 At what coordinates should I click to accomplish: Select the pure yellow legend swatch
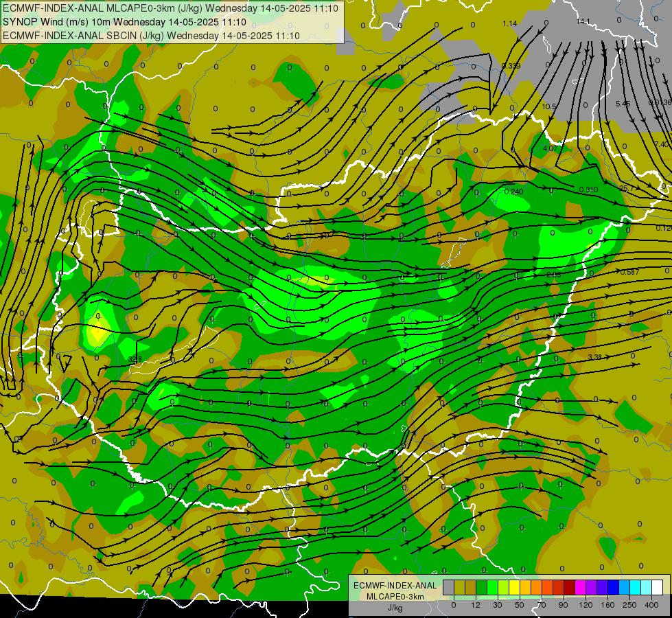tap(515, 587)
